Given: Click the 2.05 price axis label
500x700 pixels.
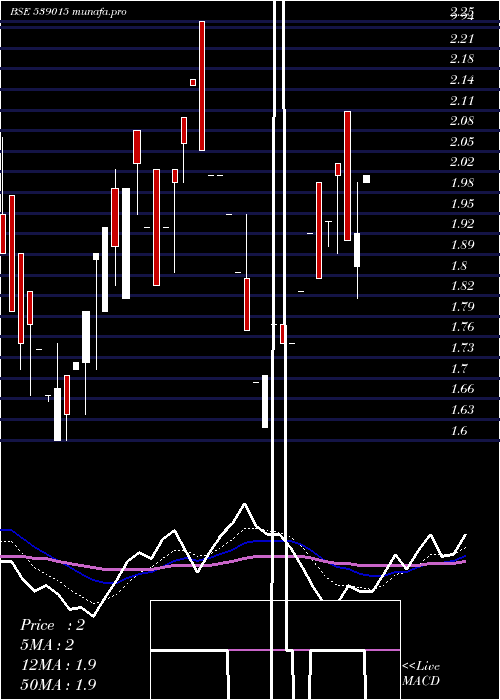Looking at the screenshot, I should pyautogui.click(x=462, y=142).
